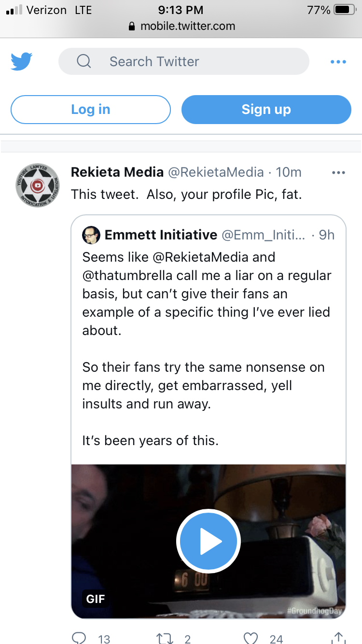Tap the Twitter bird home icon
The width and height of the screenshot is (362, 644).
tap(21, 62)
